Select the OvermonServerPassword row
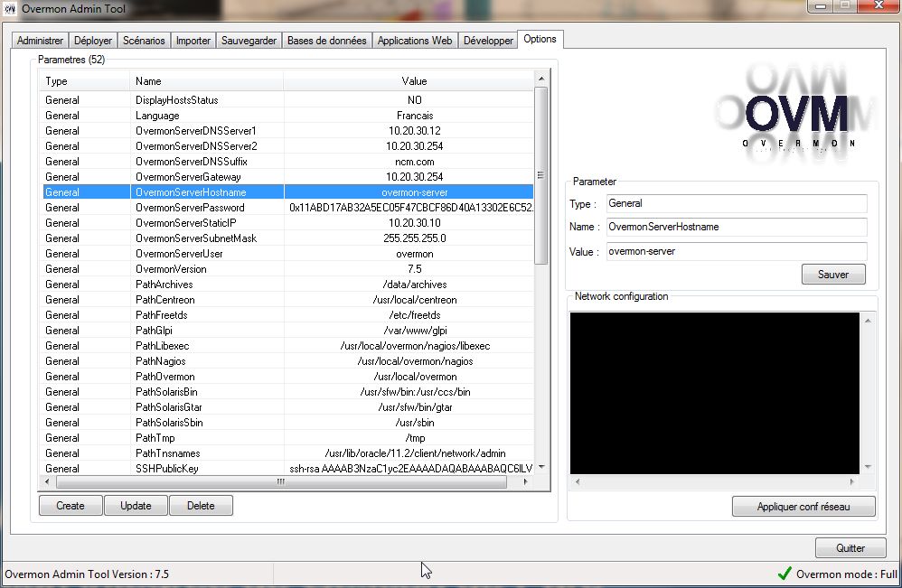 tap(289, 208)
